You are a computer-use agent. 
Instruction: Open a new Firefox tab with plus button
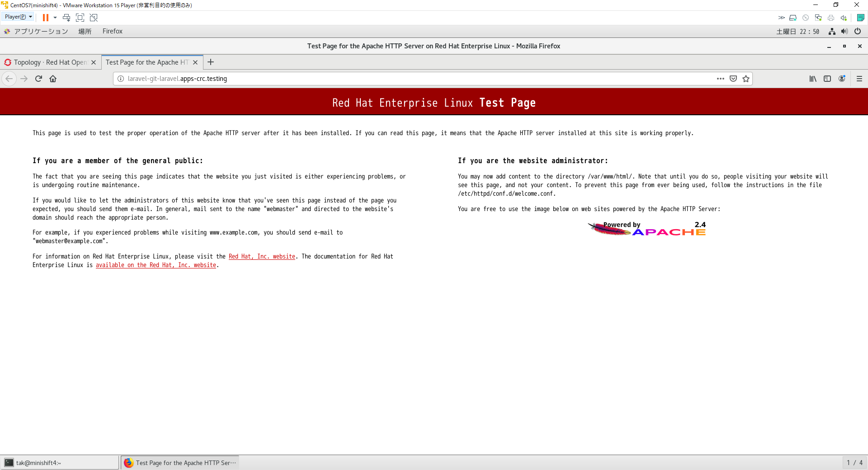point(211,62)
